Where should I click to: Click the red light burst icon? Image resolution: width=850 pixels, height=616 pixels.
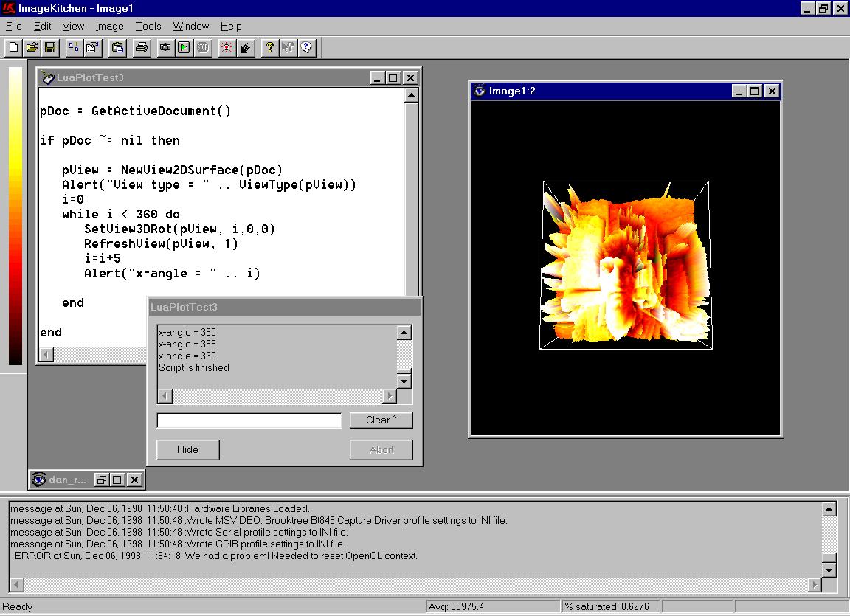tap(227, 48)
